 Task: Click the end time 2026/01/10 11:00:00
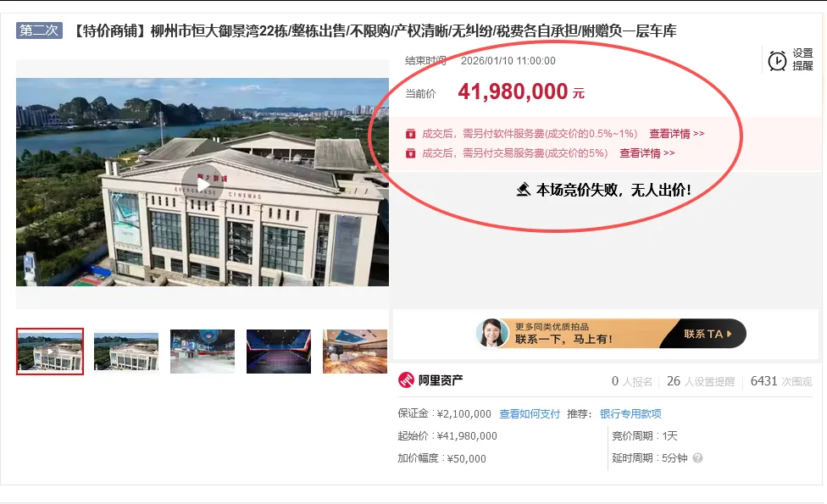[508, 61]
